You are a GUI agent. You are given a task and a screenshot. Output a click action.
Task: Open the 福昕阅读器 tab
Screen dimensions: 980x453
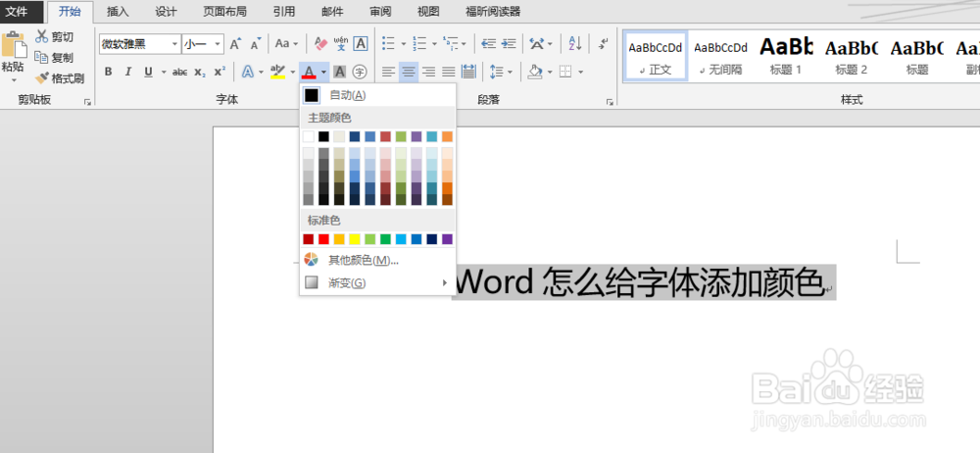(493, 11)
